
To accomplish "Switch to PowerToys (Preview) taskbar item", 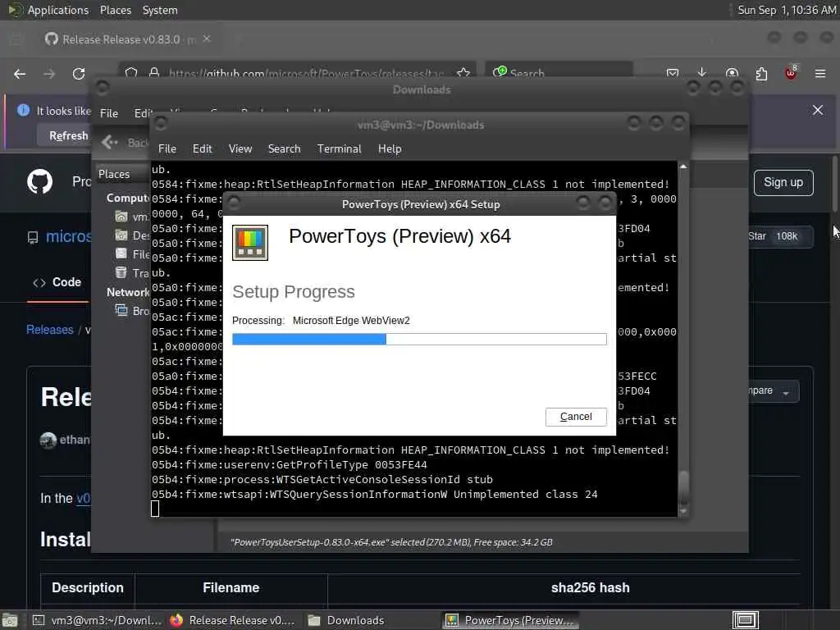I will click(509, 620).
